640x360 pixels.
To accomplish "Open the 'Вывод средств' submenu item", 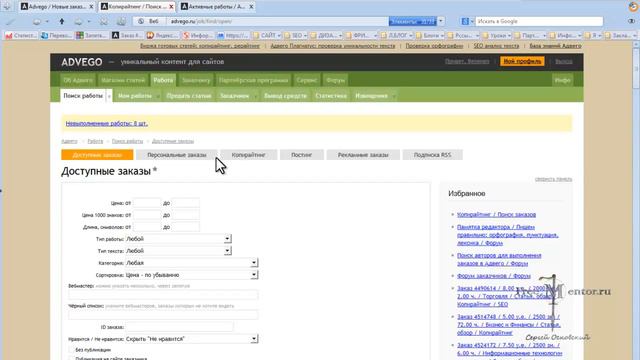I will (x=285, y=96).
